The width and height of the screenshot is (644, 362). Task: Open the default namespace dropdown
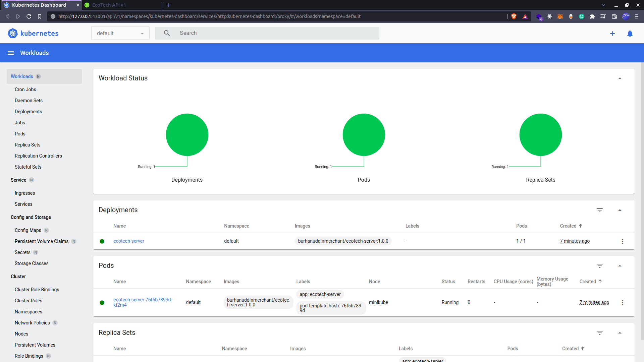(120, 33)
